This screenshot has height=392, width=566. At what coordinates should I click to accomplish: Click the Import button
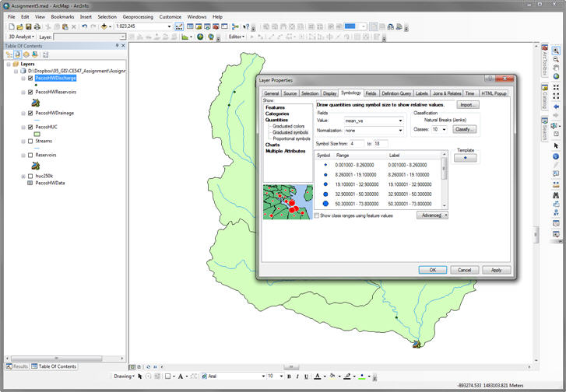(468, 104)
